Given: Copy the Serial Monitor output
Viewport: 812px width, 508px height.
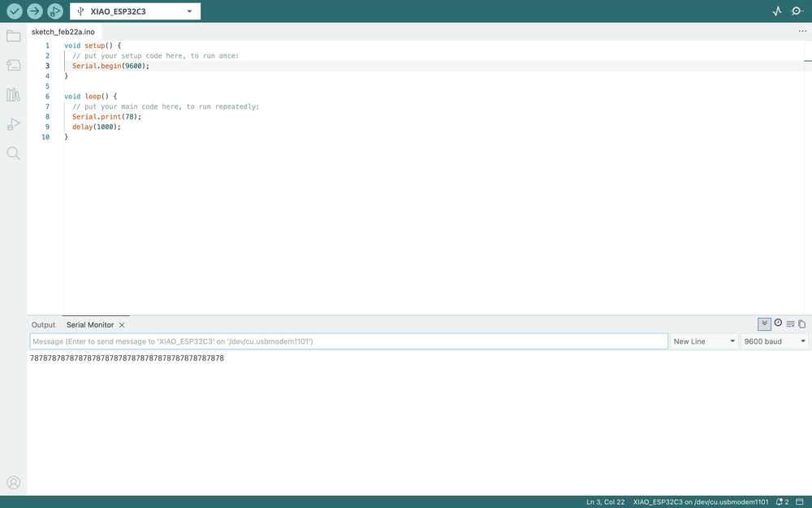Looking at the screenshot, I should point(801,324).
